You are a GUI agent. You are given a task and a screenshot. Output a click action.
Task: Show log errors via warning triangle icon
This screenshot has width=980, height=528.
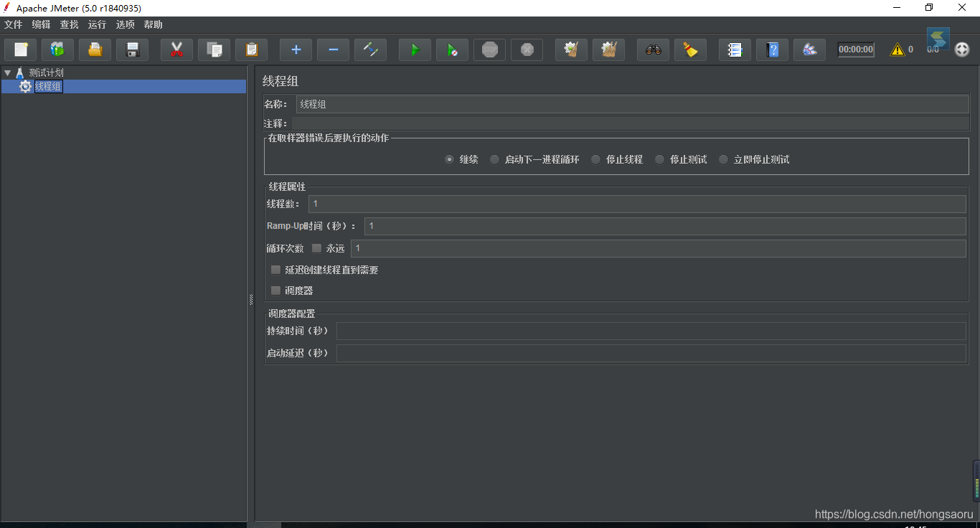(897, 49)
